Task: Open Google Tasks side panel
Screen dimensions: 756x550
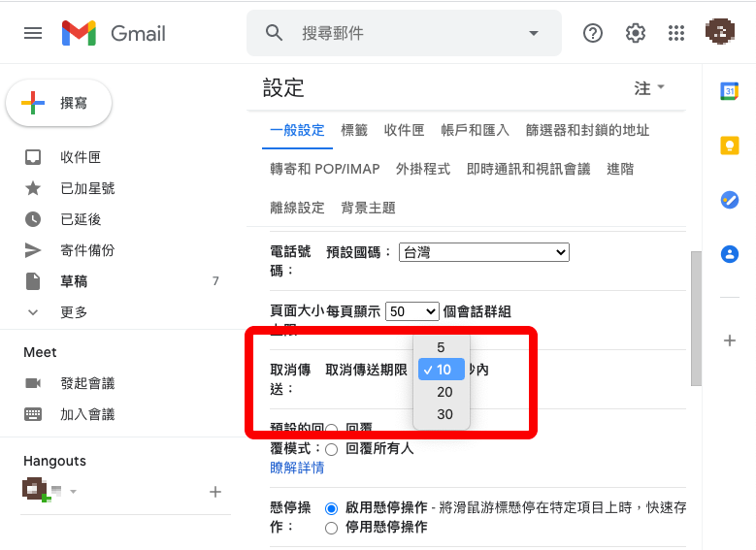Action: 730,200
